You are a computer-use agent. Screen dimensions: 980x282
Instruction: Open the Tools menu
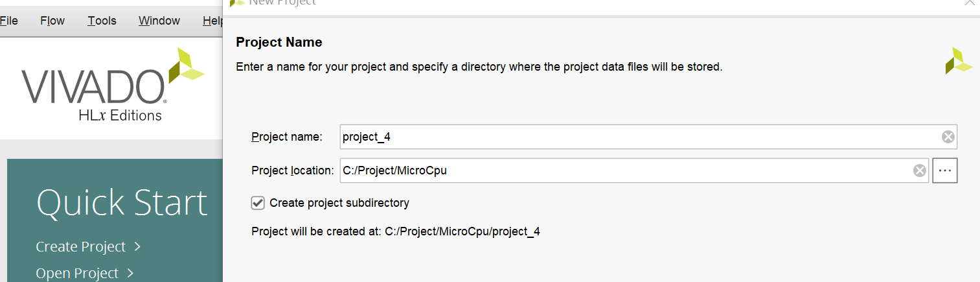(x=102, y=21)
